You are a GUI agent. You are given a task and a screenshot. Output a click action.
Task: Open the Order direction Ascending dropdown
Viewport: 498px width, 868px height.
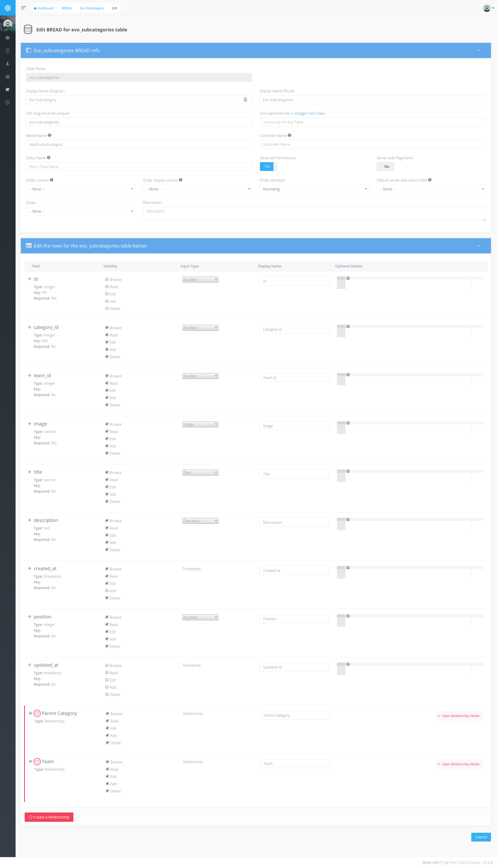pyautogui.click(x=314, y=189)
